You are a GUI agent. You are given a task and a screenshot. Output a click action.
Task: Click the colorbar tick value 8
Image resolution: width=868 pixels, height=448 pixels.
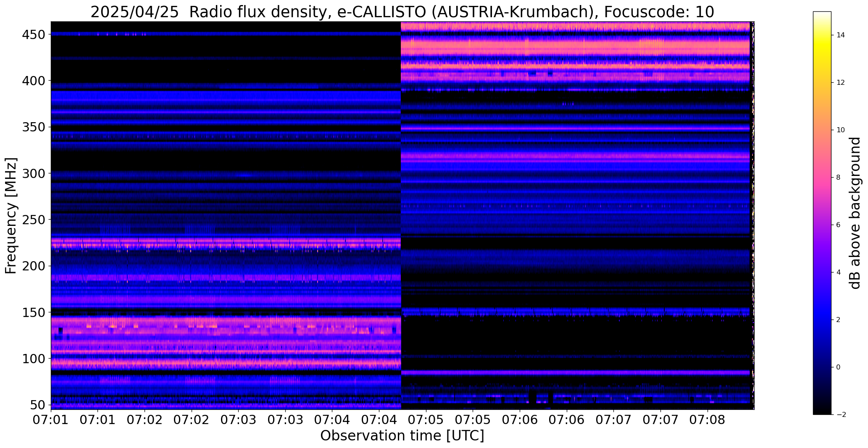pos(839,178)
